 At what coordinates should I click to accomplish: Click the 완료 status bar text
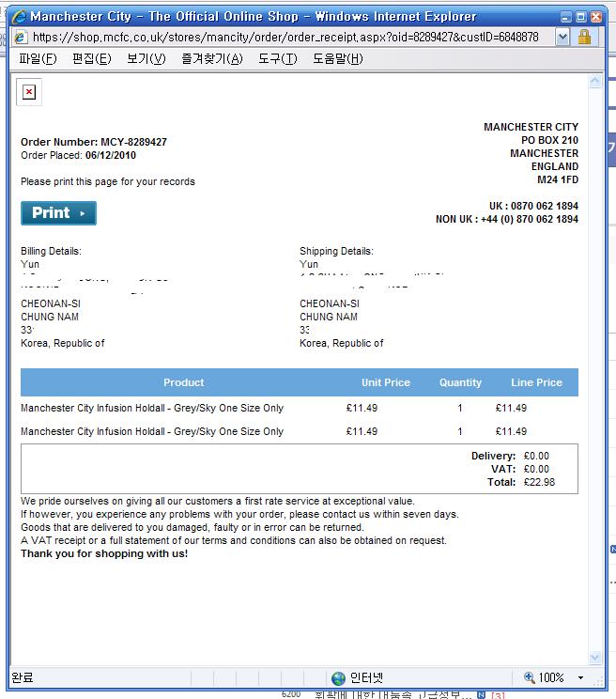click(23, 678)
